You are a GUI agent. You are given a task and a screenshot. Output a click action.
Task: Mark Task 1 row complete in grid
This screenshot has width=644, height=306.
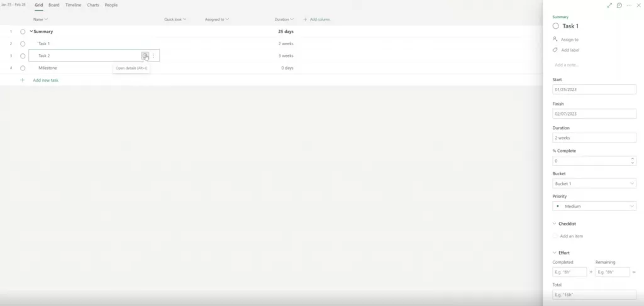click(x=23, y=43)
